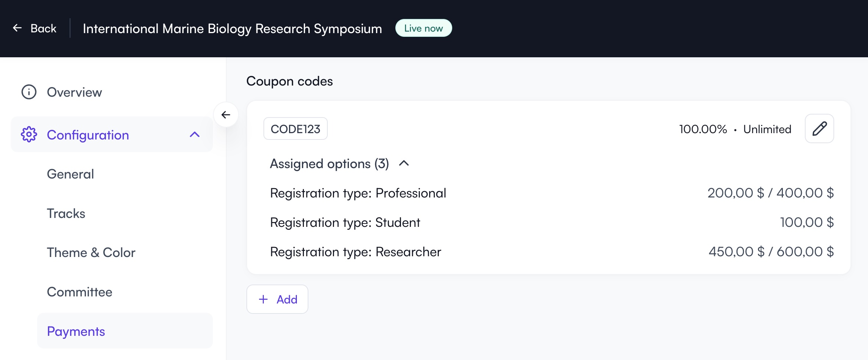
Task: Select the CODE123 coupon chip
Action: [295, 128]
